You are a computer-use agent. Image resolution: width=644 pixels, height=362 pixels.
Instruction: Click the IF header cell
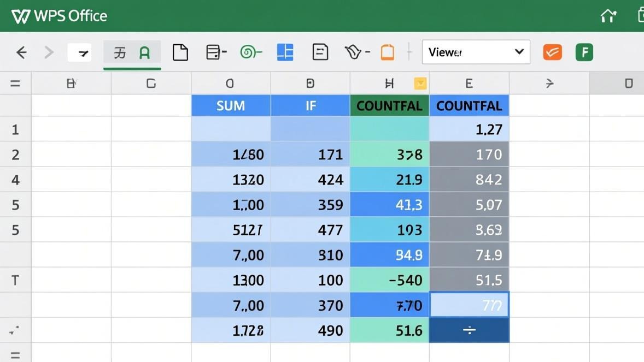click(311, 105)
